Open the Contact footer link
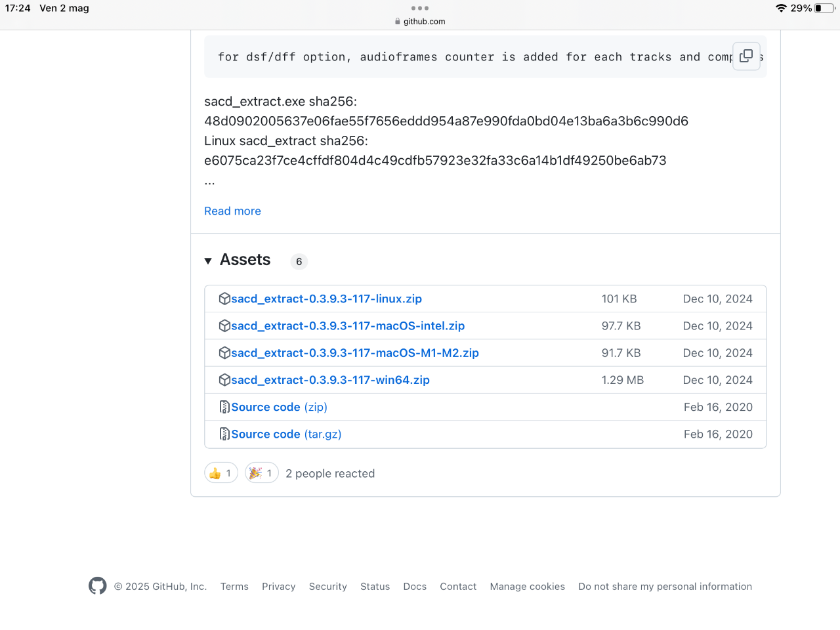This screenshot has width=840, height=630. coord(458,587)
